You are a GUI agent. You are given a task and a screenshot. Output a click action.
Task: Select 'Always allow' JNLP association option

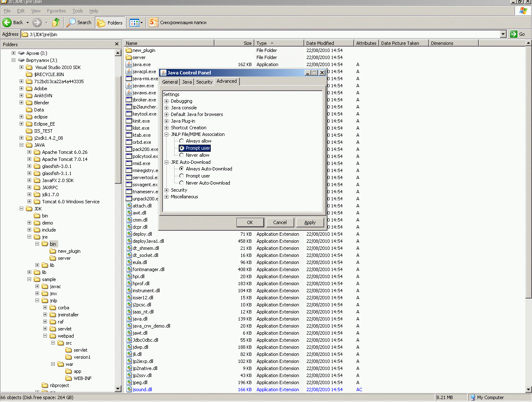(182, 141)
